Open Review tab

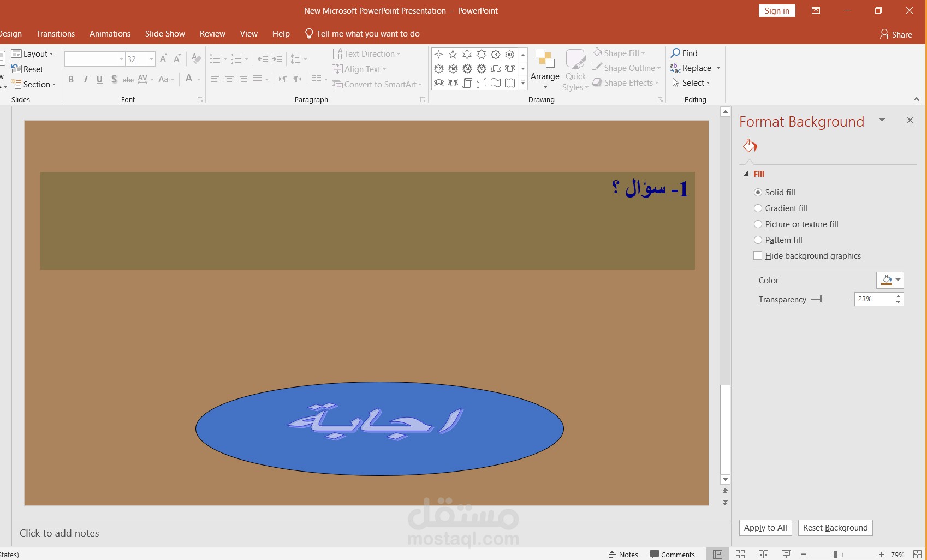tap(212, 33)
